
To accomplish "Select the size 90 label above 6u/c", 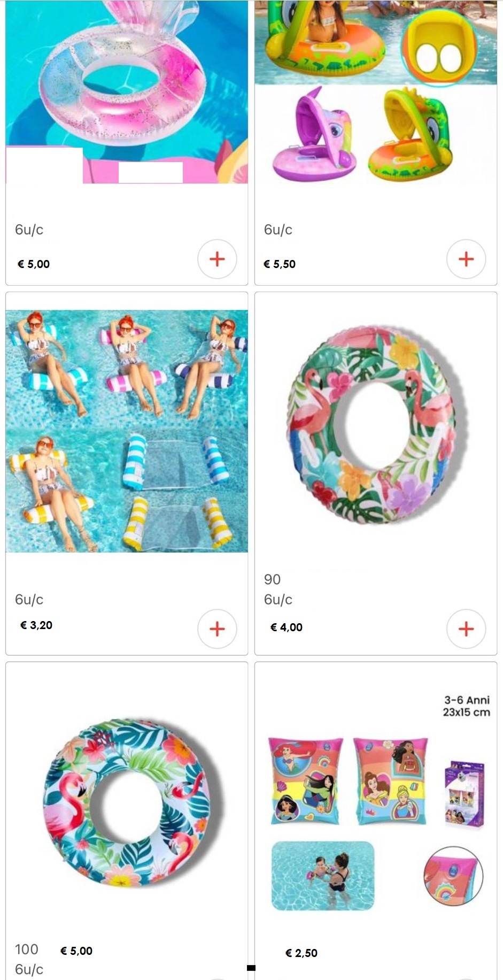I will [272, 579].
